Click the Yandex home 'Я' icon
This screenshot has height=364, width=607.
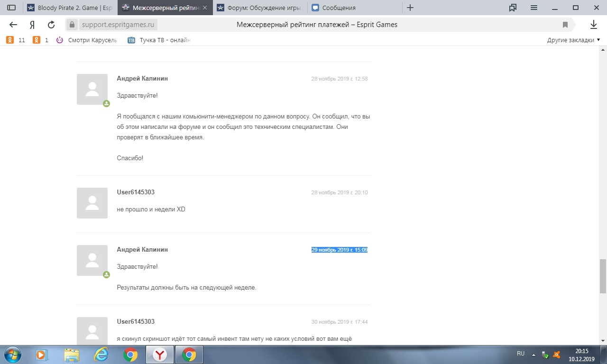(32, 25)
